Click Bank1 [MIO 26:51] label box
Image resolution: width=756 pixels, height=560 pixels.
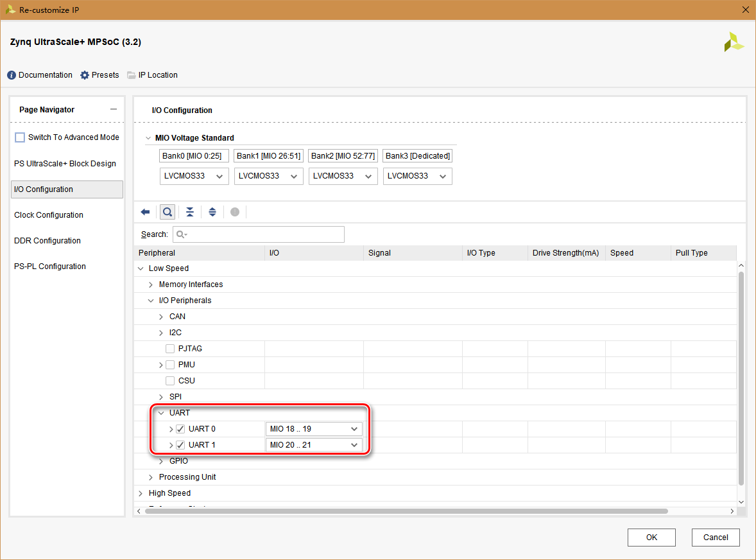[268, 156]
